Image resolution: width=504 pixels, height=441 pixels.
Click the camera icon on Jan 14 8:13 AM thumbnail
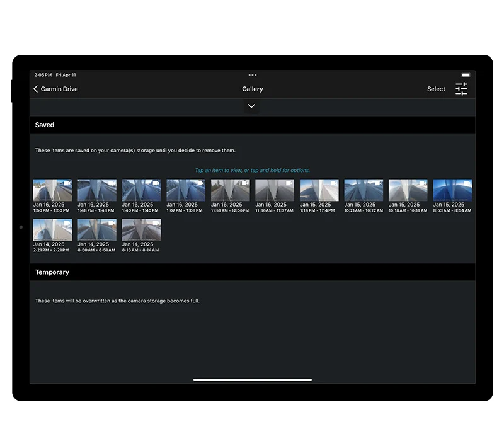(x=156, y=224)
